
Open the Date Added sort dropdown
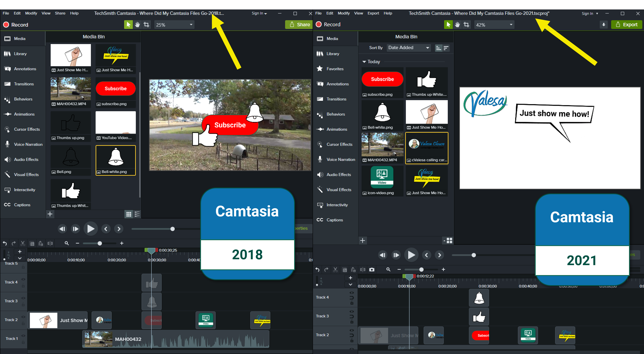(408, 48)
